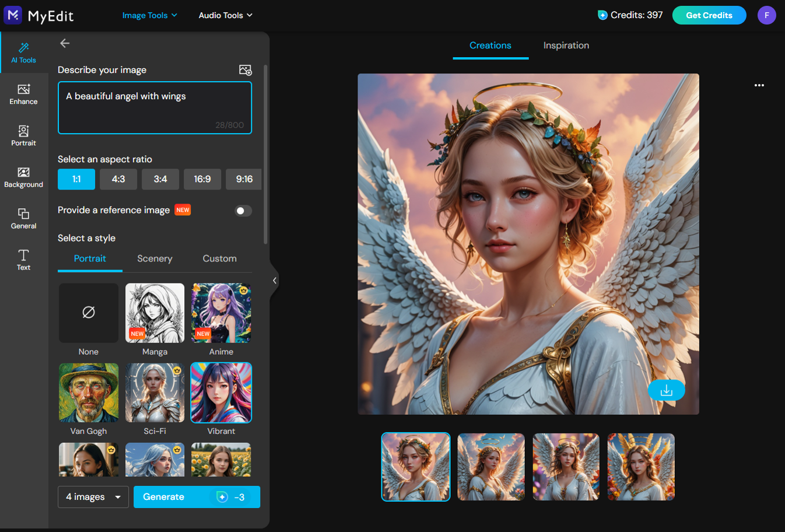Open the Portrait tools section
785x532 pixels.
(x=23, y=135)
